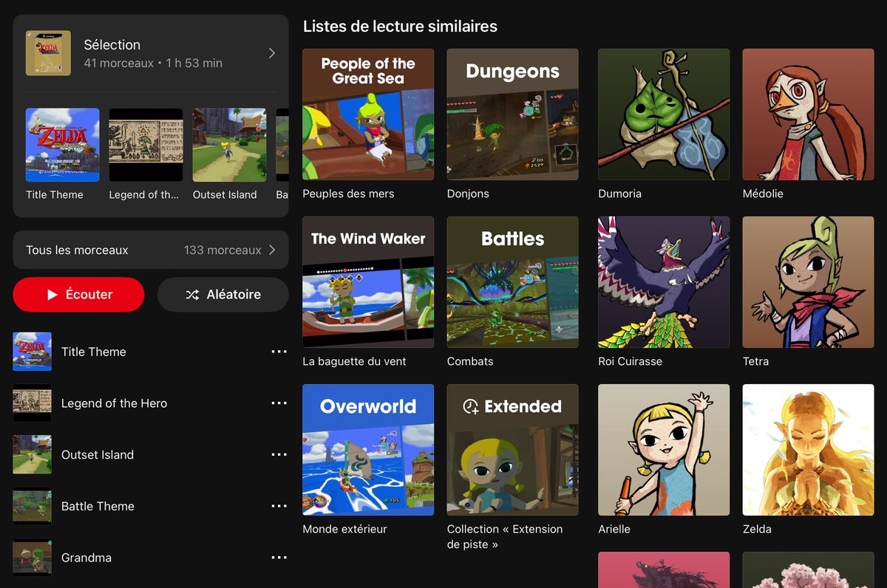Viewport: 887px width, 588px height.
Task: Open the Tetra character playlist
Action: pyautogui.click(x=808, y=282)
